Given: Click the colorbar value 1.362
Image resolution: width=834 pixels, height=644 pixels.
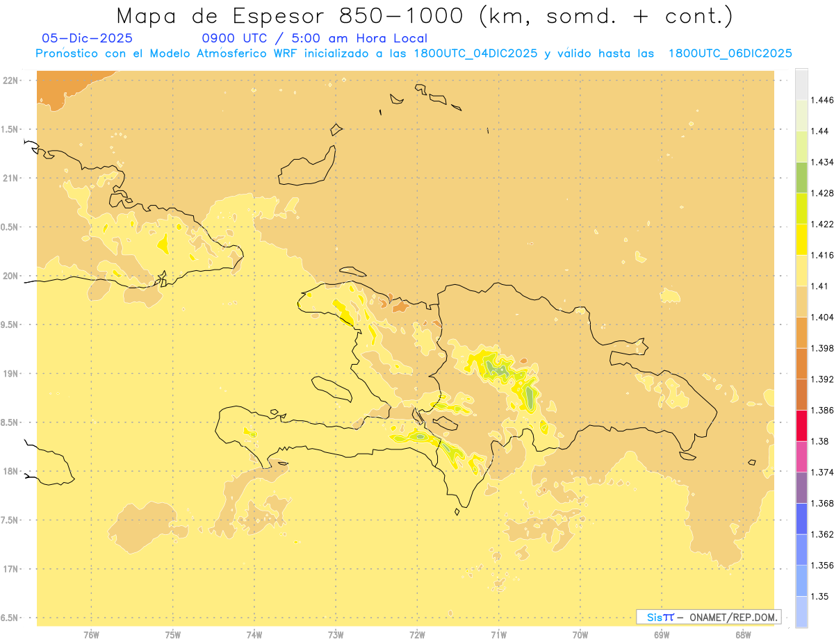Looking at the screenshot, I should pos(823,534).
